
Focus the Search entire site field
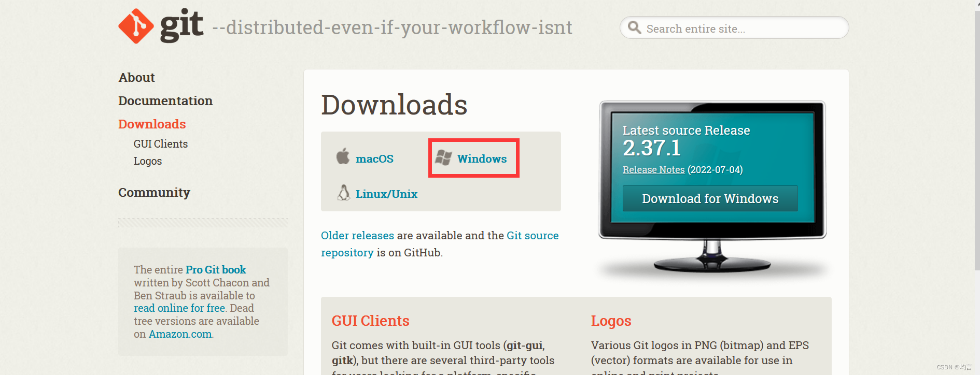point(734,27)
